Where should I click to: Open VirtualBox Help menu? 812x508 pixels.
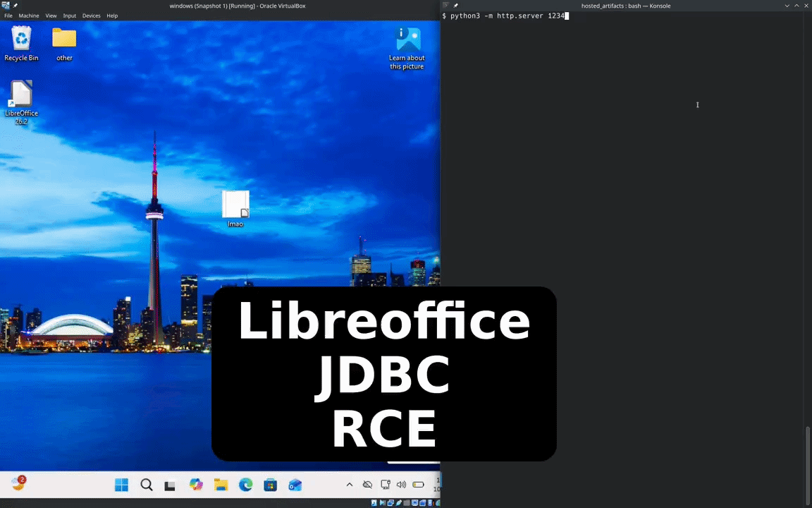pyautogui.click(x=112, y=16)
